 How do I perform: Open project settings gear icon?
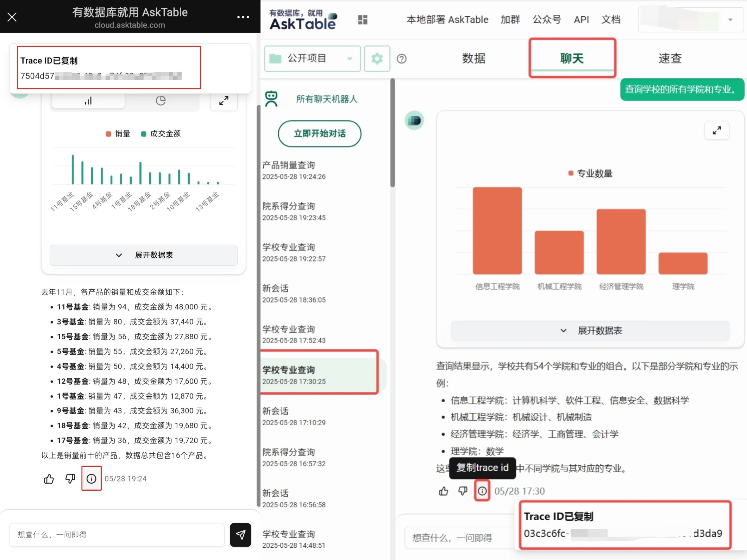[377, 58]
